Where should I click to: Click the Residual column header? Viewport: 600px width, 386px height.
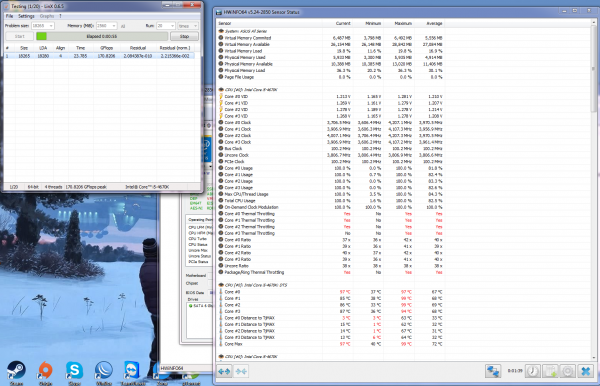point(138,48)
